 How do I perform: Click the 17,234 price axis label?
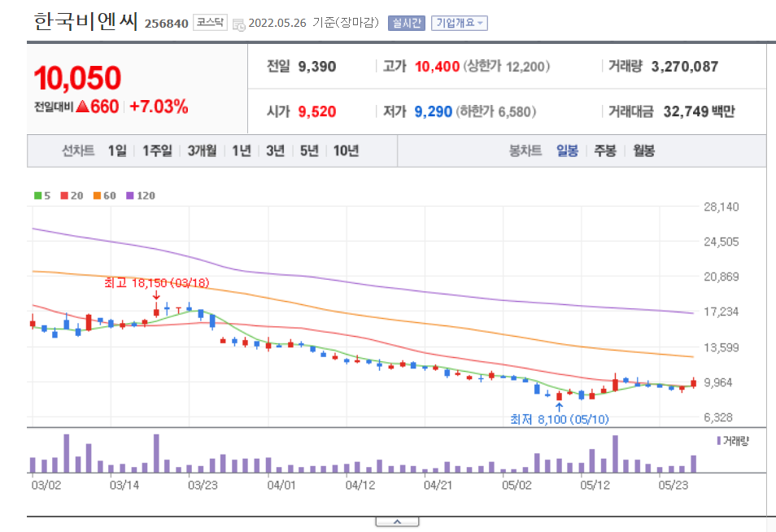[x=721, y=312]
